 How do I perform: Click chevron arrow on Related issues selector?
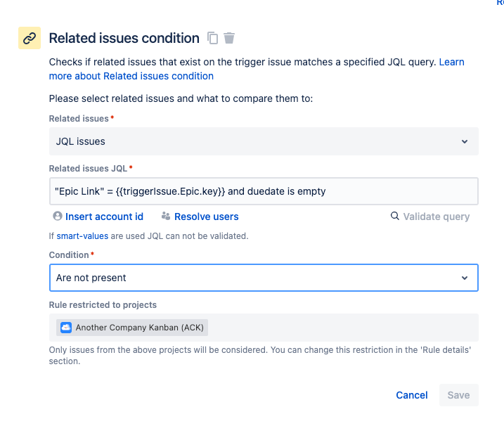(x=465, y=141)
